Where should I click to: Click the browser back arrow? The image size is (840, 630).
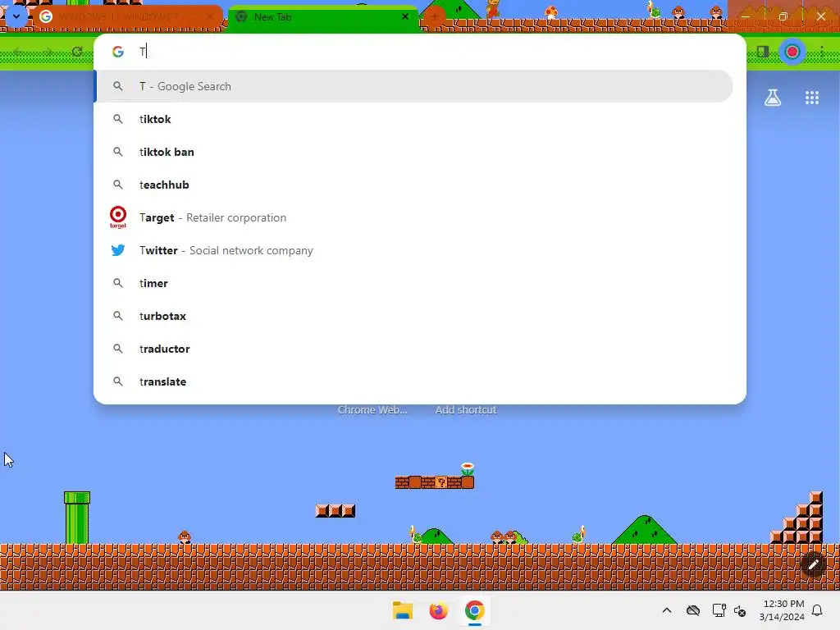[18, 52]
